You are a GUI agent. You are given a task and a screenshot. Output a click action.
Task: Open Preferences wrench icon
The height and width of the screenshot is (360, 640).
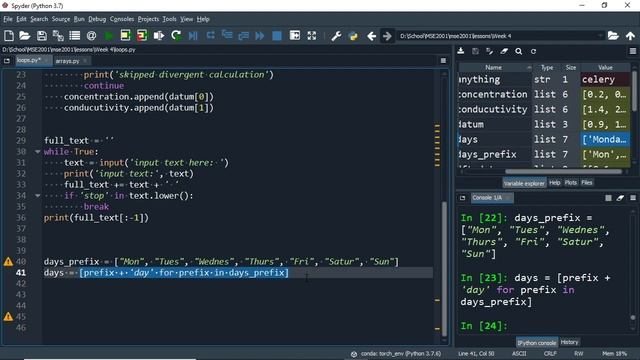336,36
